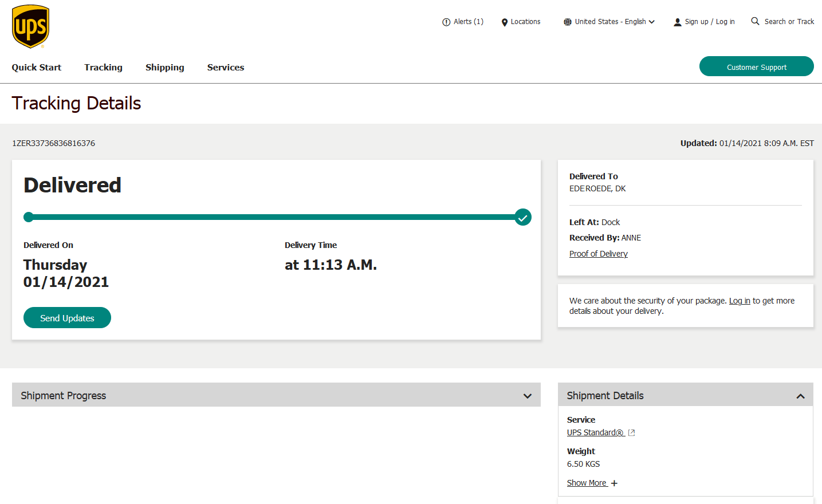Click Received By: ANNE text
This screenshot has width=822, height=504.
(x=605, y=238)
